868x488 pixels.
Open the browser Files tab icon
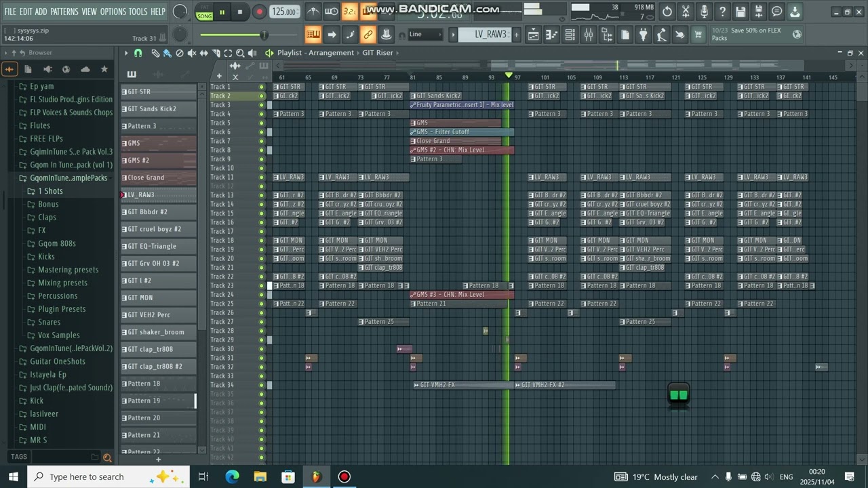click(28, 69)
